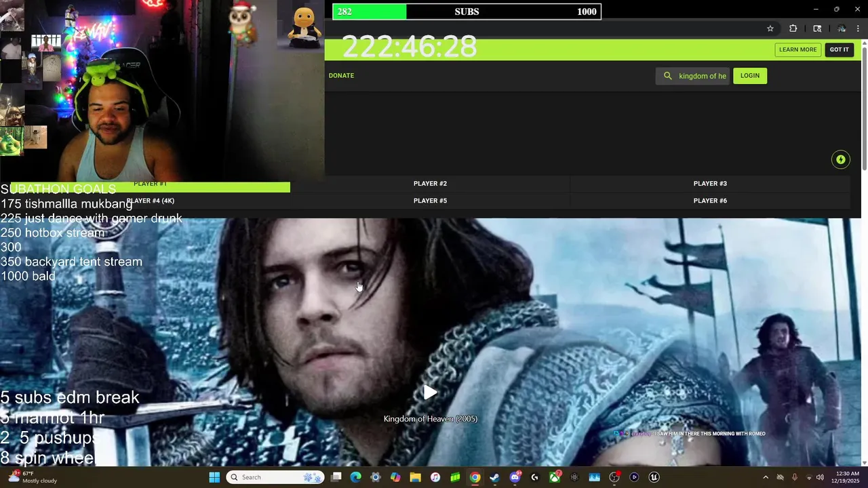Switch to the PLAYER #2 tab
This screenshot has height=488, width=868.
(430, 184)
